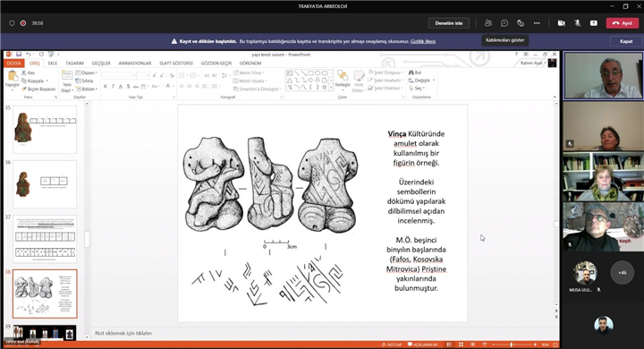Open more actions ellipsis in Teams
Image resolution: width=644 pixels, height=349 pixels.
click(537, 23)
